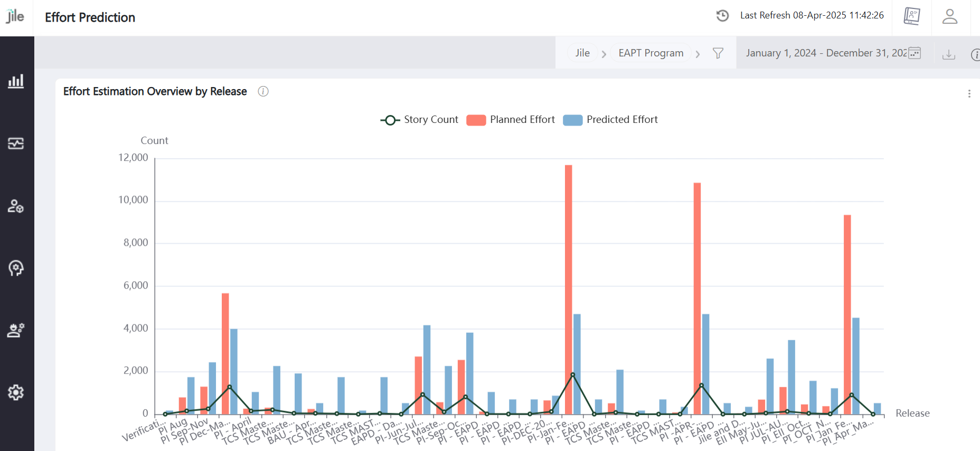Viewport: 980px width, 451px height.
Task: Click the filter funnel icon
Action: pyautogui.click(x=718, y=53)
